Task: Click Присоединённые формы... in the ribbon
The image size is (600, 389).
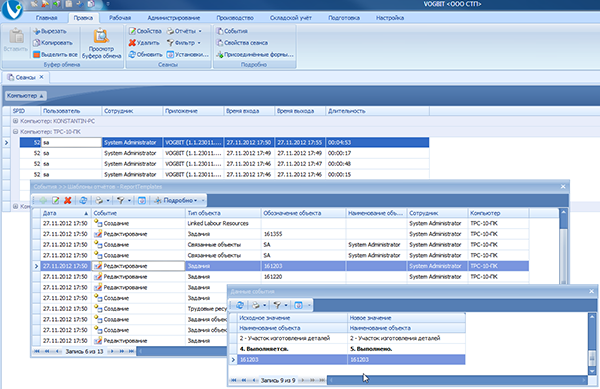Action: (255, 55)
